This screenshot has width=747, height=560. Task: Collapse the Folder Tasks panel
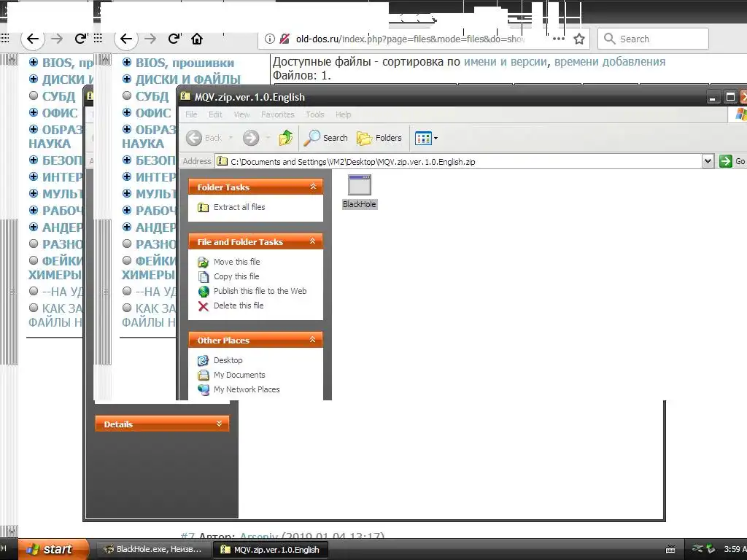click(313, 187)
